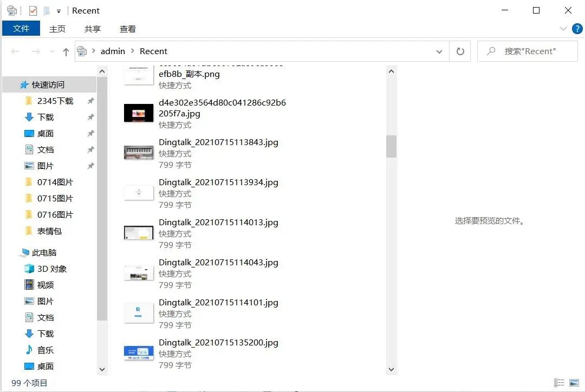Navigate to admin via the breadcrumb

pos(113,51)
